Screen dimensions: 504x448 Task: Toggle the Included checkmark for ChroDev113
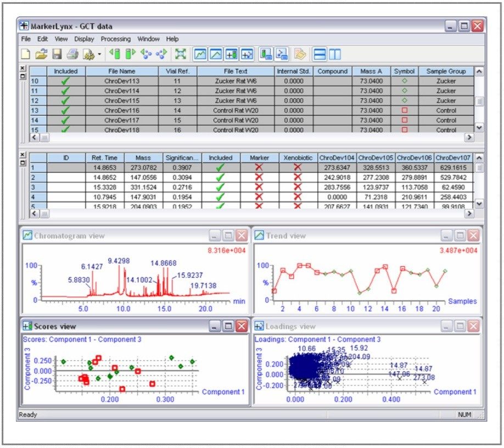[x=66, y=81]
